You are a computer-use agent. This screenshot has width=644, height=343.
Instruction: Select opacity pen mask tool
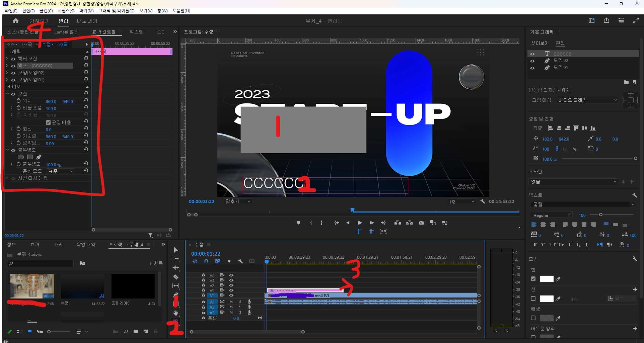tap(39, 157)
